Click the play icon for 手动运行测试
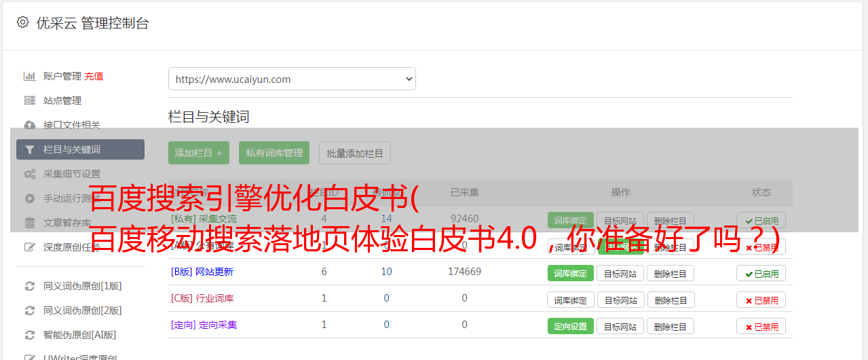Screen dimensions: 868x360 click(x=29, y=198)
